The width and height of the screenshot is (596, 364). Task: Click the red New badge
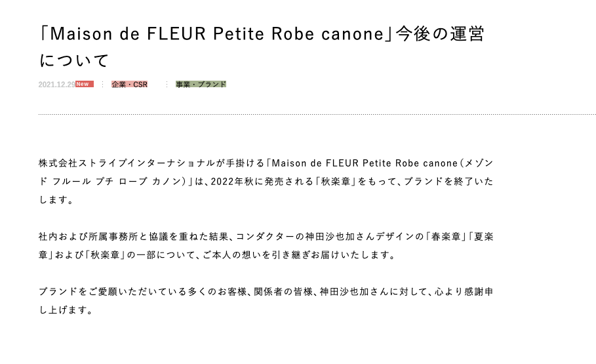pyautogui.click(x=84, y=84)
